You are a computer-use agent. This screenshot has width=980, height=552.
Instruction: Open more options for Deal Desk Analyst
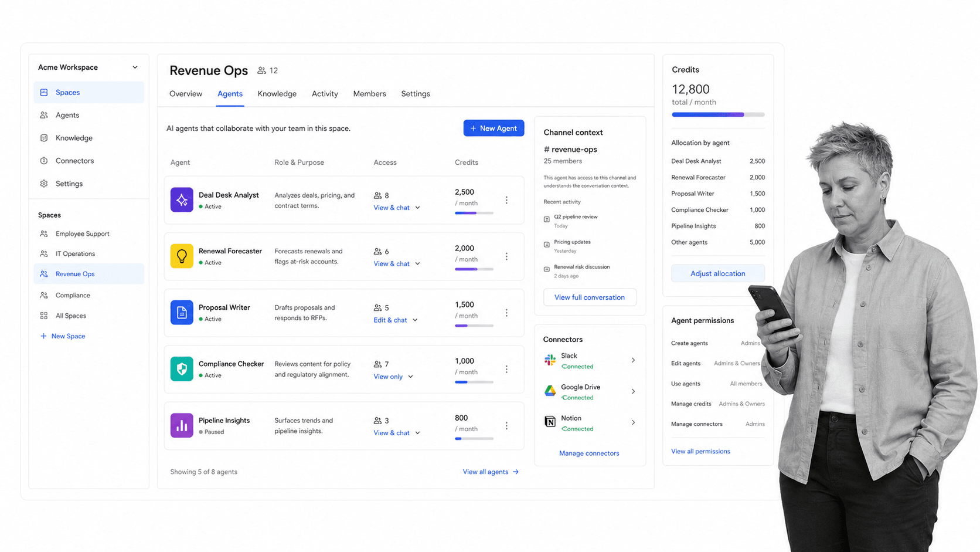tap(506, 200)
